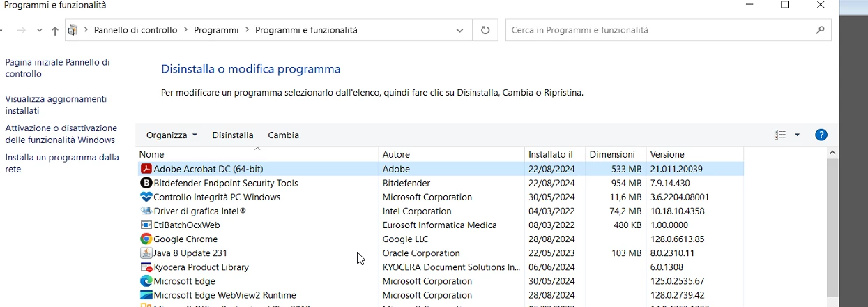The width and height of the screenshot is (868, 307).
Task: Click the Google LLC author cell
Action: click(405, 239)
